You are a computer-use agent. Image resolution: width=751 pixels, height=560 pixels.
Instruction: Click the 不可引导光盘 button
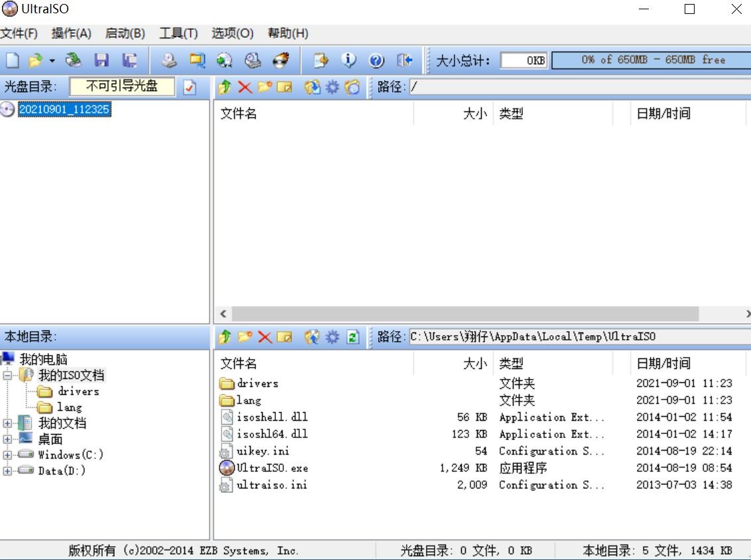122,86
